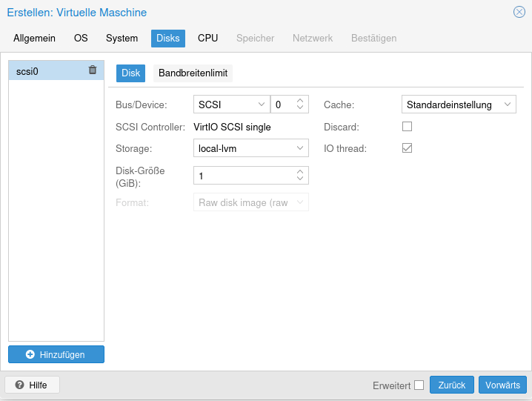This screenshot has height=401, width=532.
Task: Decrease the Disk-Größe value with down arrow
Action: 300,179
